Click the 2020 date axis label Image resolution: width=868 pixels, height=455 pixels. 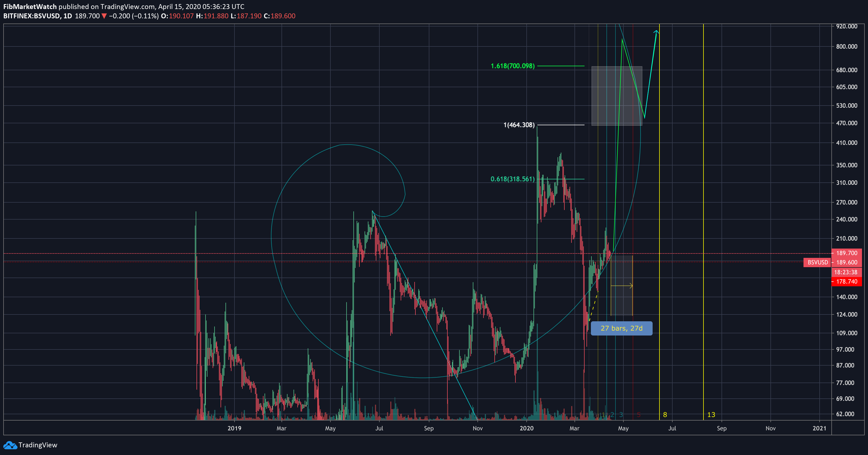point(526,428)
